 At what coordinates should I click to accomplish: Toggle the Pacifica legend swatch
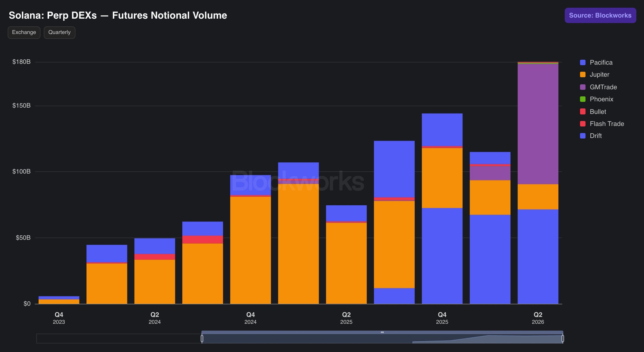(582, 63)
